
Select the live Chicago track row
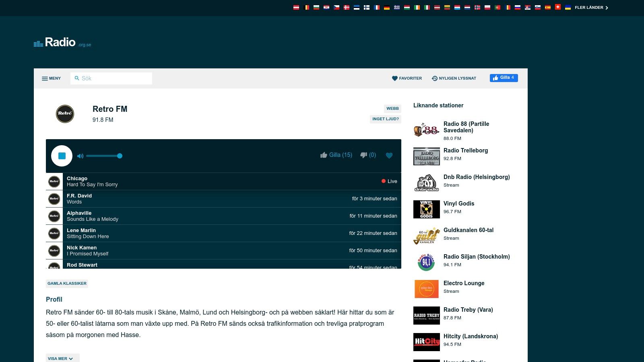(223, 181)
